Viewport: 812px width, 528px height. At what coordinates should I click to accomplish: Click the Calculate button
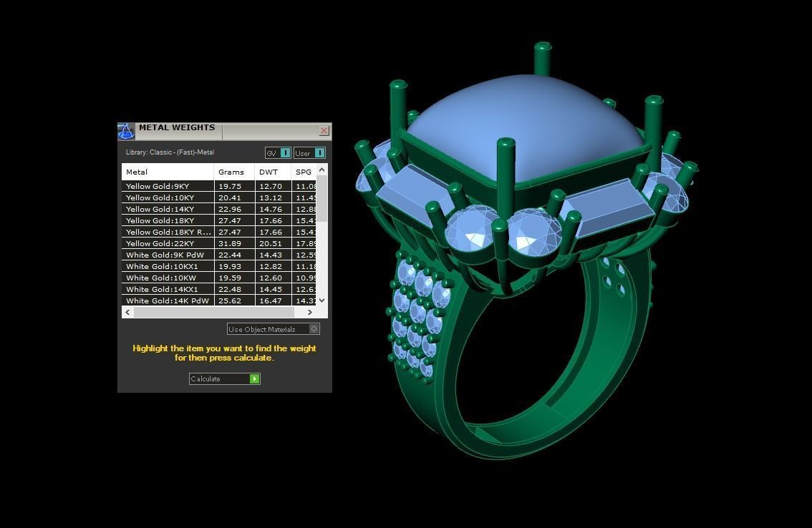225,379
